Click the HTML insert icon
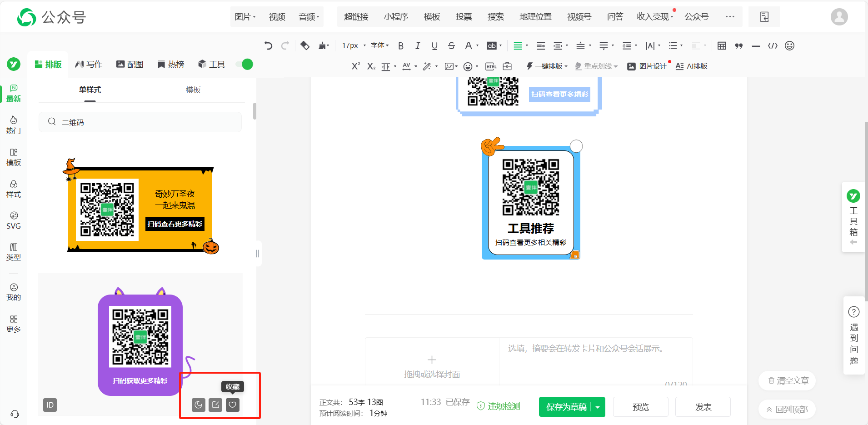The width and height of the screenshot is (868, 425). pyautogui.click(x=491, y=66)
